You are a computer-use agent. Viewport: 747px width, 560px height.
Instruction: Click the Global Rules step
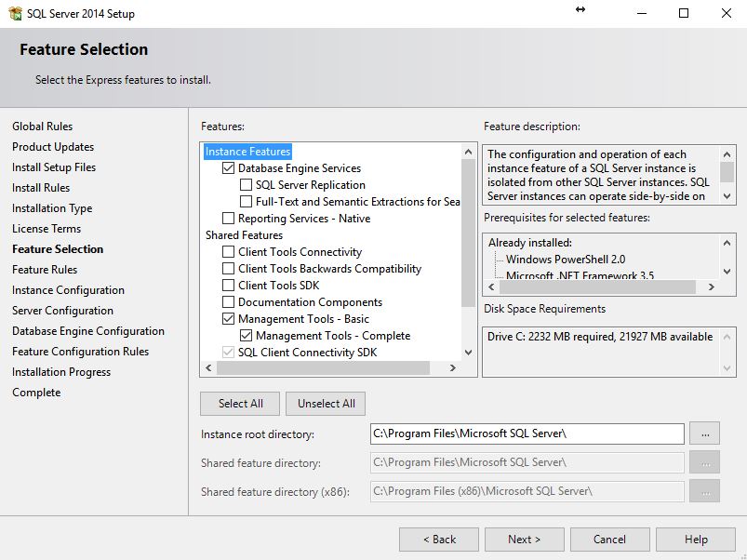click(43, 127)
